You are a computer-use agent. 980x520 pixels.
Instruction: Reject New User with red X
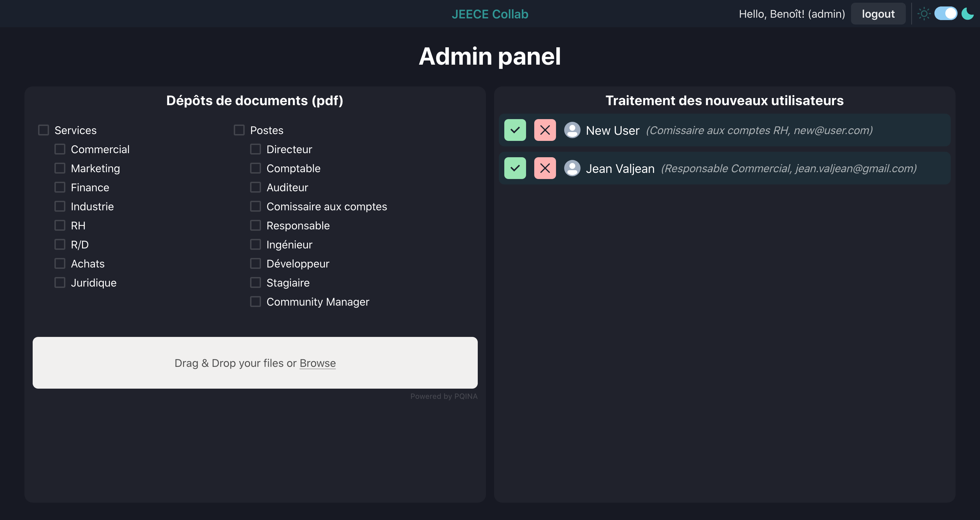pyautogui.click(x=544, y=130)
